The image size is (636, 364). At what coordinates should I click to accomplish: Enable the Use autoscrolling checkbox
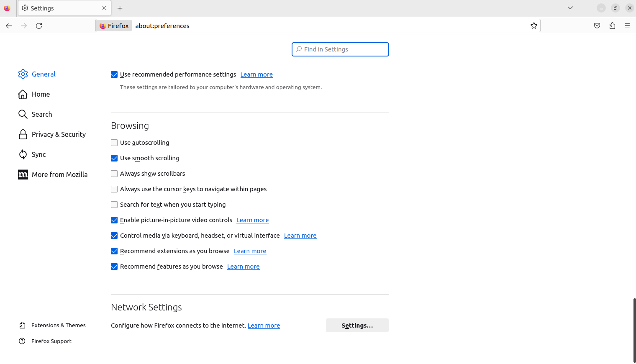114,143
